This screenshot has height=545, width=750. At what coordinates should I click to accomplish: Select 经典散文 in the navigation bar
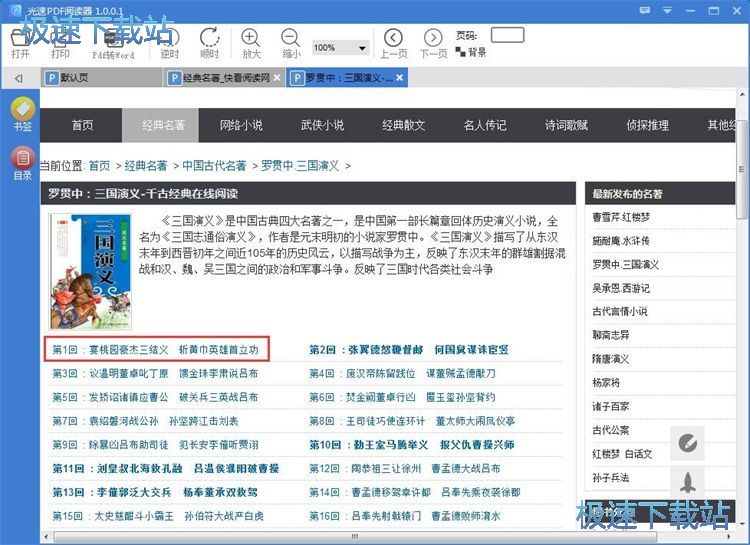click(x=403, y=125)
